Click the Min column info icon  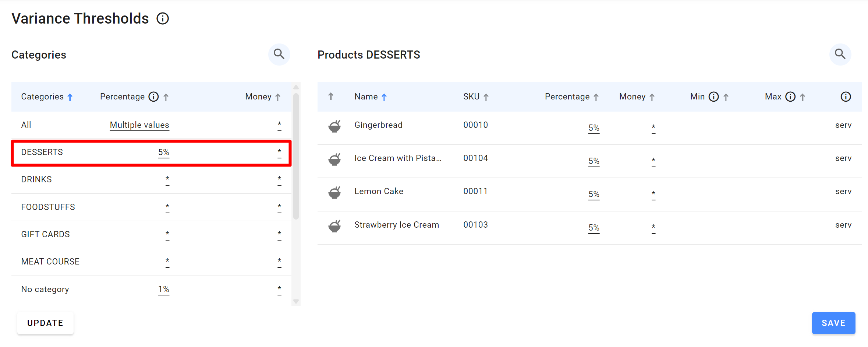tap(713, 97)
